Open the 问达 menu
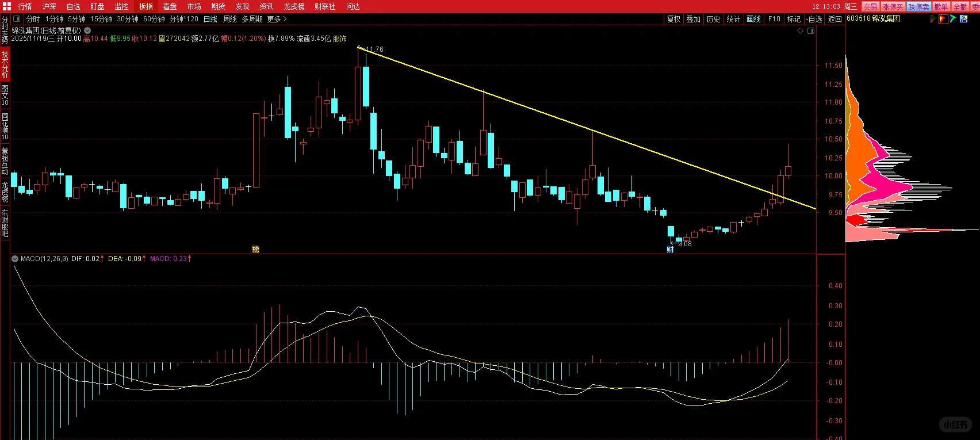 (x=353, y=6)
